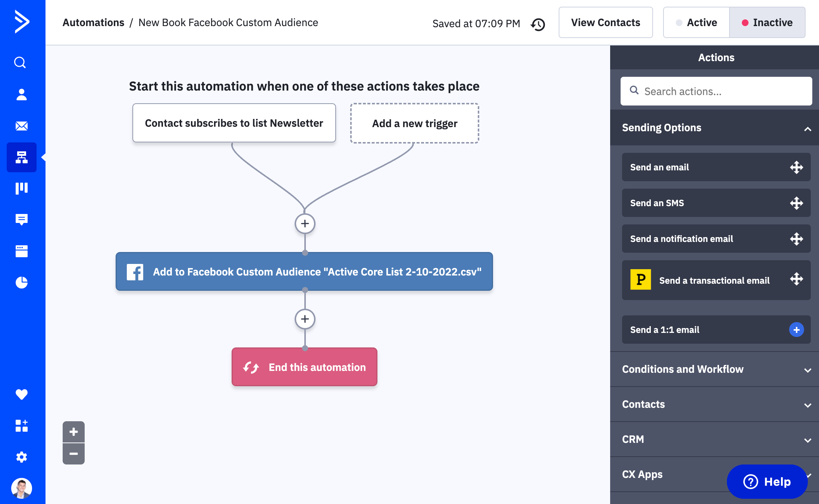Set the automation status to Active
The image size is (819, 504).
[x=696, y=23]
